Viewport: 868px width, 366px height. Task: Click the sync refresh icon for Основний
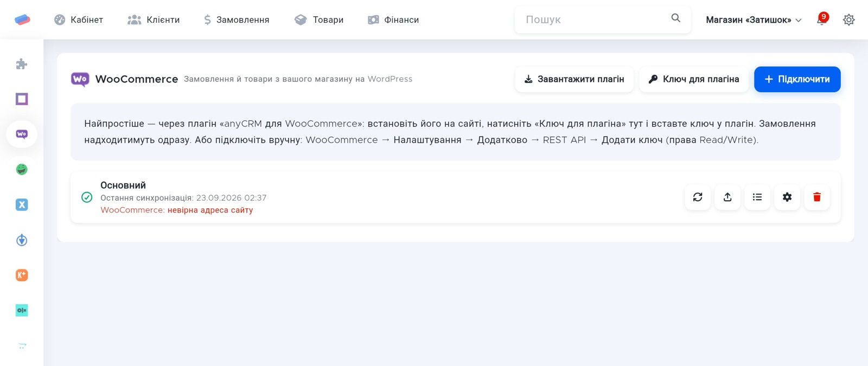pyautogui.click(x=698, y=197)
